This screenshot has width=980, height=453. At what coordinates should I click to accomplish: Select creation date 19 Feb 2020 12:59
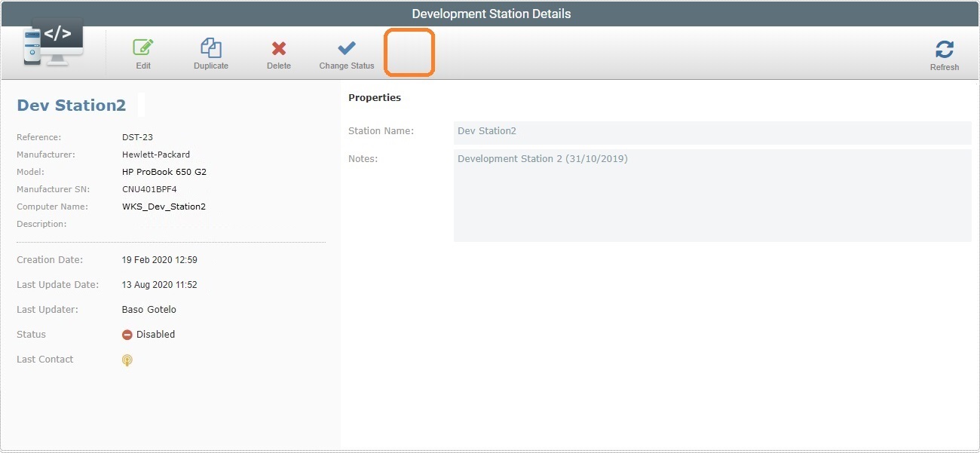(160, 260)
